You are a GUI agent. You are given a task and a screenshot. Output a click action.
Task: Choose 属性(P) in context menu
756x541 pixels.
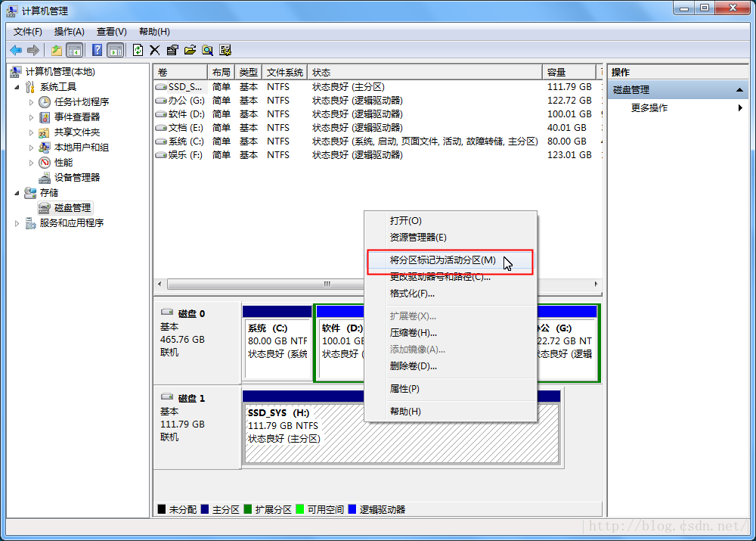click(x=451, y=388)
